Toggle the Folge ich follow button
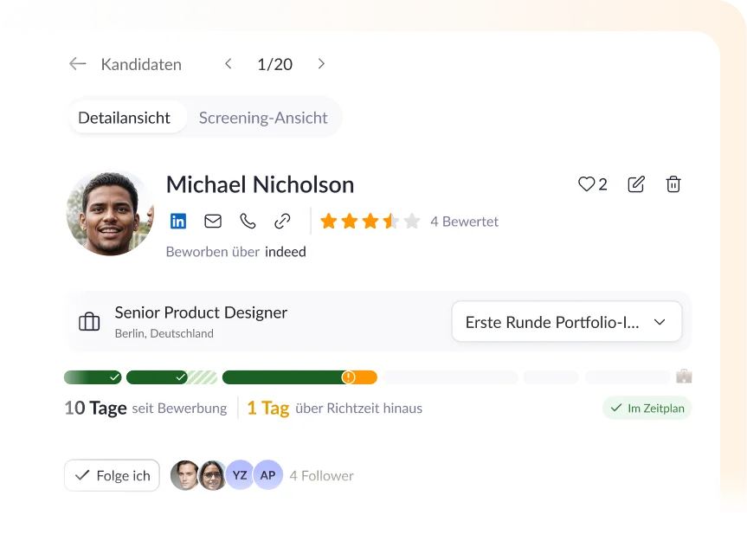This screenshot has width=747, height=560. [x=112, y=475]
